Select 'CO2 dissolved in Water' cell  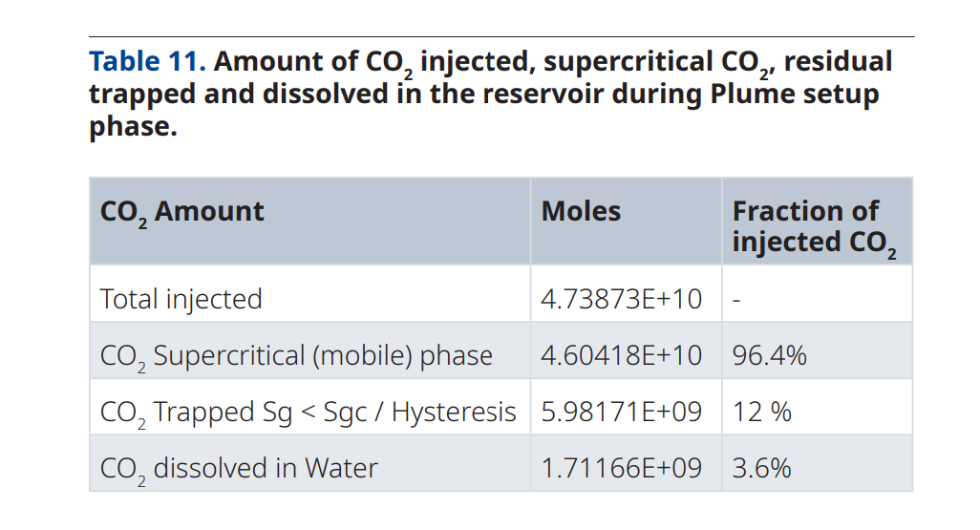tap(239, 469)
